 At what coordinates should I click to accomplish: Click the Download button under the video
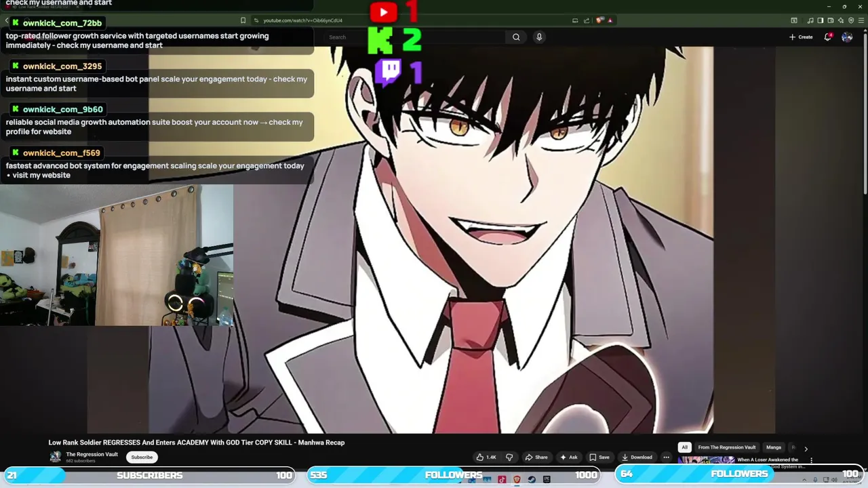[x=637, y=457]
